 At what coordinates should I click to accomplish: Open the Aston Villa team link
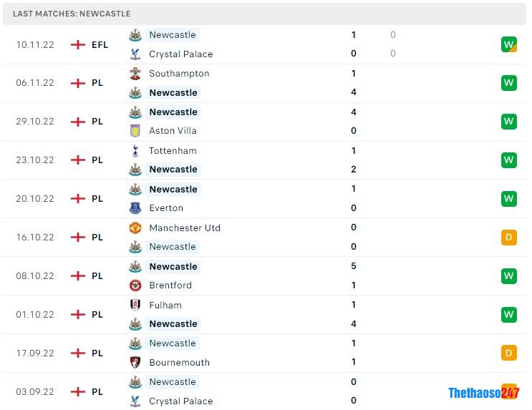coord(173,131)
